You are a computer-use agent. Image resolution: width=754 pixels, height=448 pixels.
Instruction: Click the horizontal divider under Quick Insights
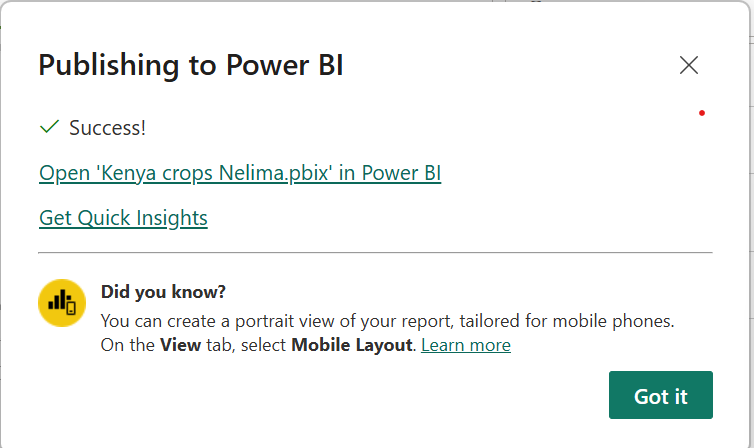click(x=375, y=253)
